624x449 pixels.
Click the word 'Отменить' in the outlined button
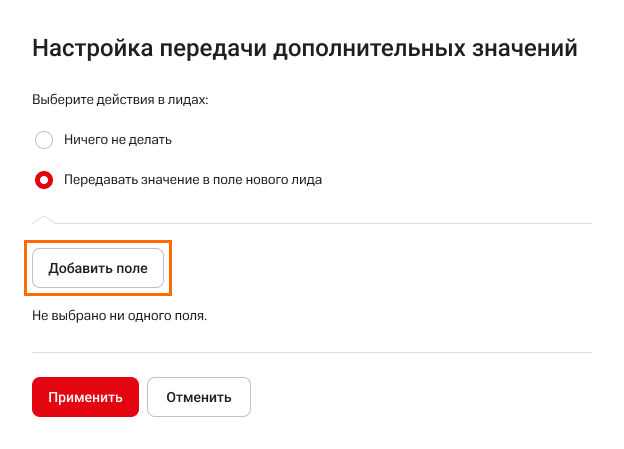pos(198,397)
